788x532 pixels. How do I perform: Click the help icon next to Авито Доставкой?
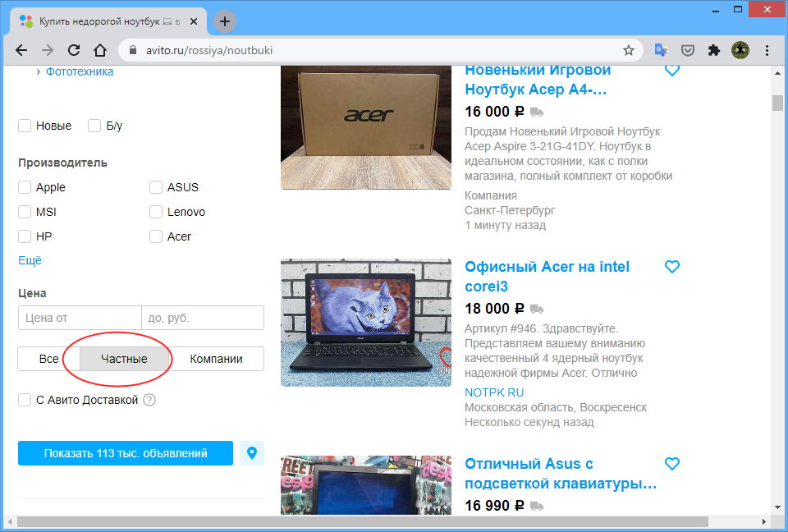pyautogui.click(x=149, y=400)
